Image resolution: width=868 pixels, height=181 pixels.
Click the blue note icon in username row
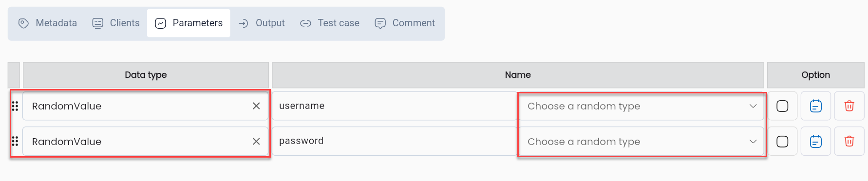(x=816, y=106)
